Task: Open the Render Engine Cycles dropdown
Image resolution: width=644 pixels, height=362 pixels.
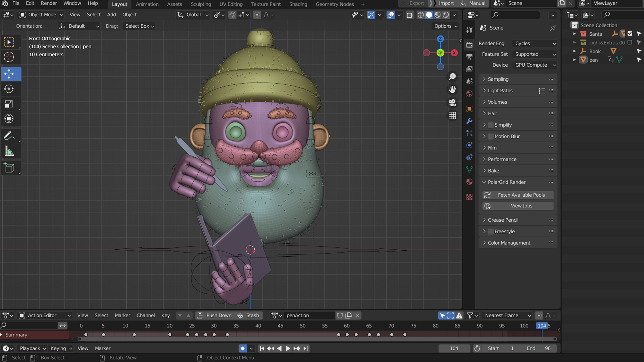Action: [534, 43]
